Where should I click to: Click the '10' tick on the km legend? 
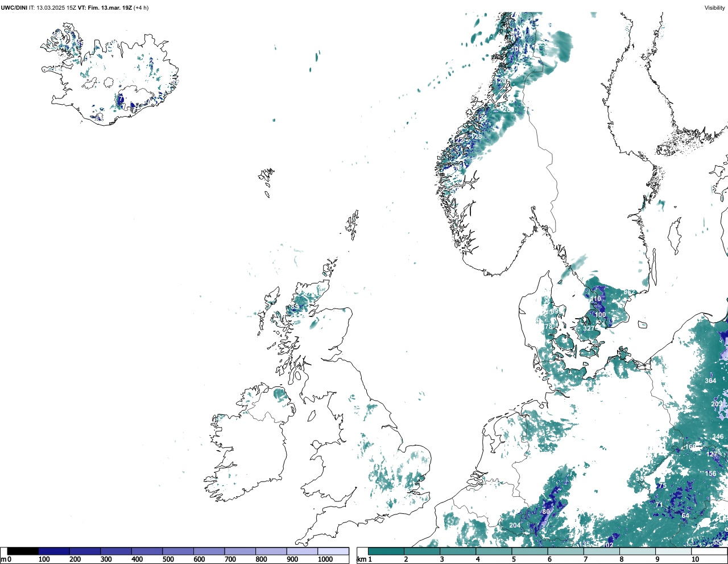point(694,559)
